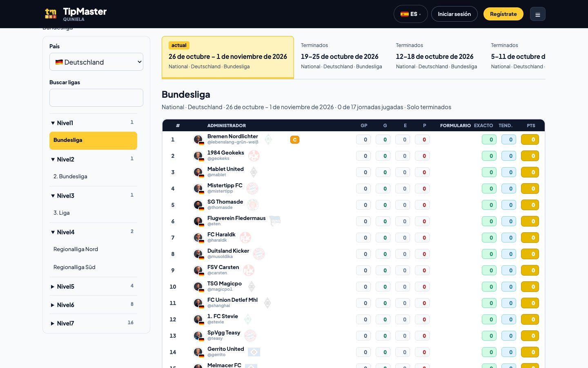Click the club crest beside Flugverein Fledermaus
The height and width of the screenshot is (368, 588).
[x=275, y=221]
